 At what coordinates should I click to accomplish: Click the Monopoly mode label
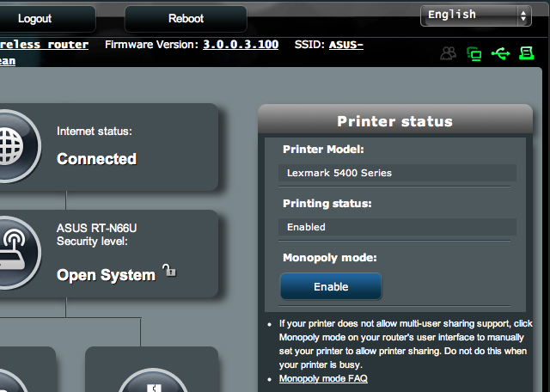[x=330, y=258]
